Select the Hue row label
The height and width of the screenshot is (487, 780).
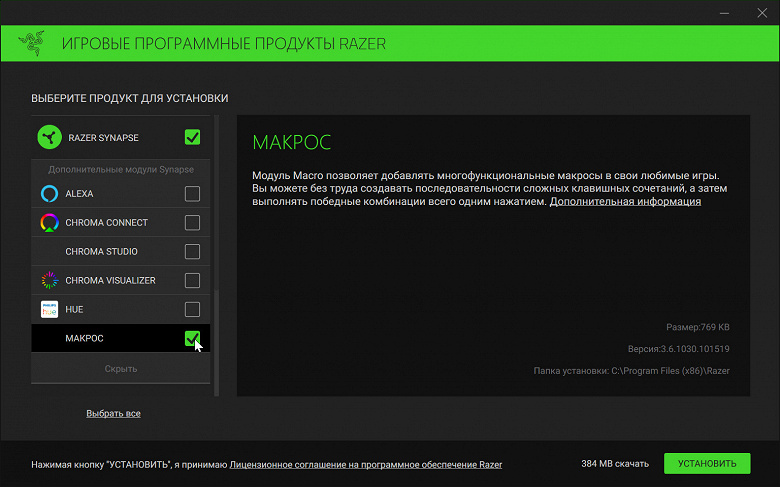(74, 309)
